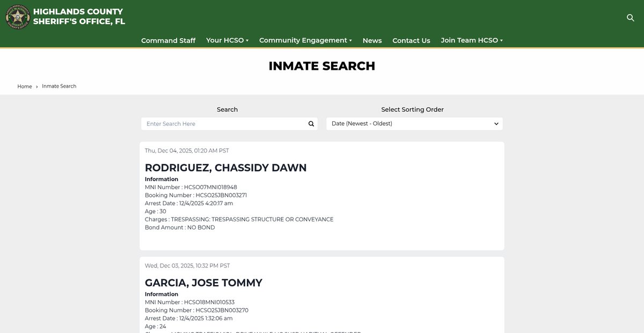This screenshot has height=333, width=644.
Task: Click Arrest Date 12/4/2025 4:20:17 am
Action: click(189, 204)
